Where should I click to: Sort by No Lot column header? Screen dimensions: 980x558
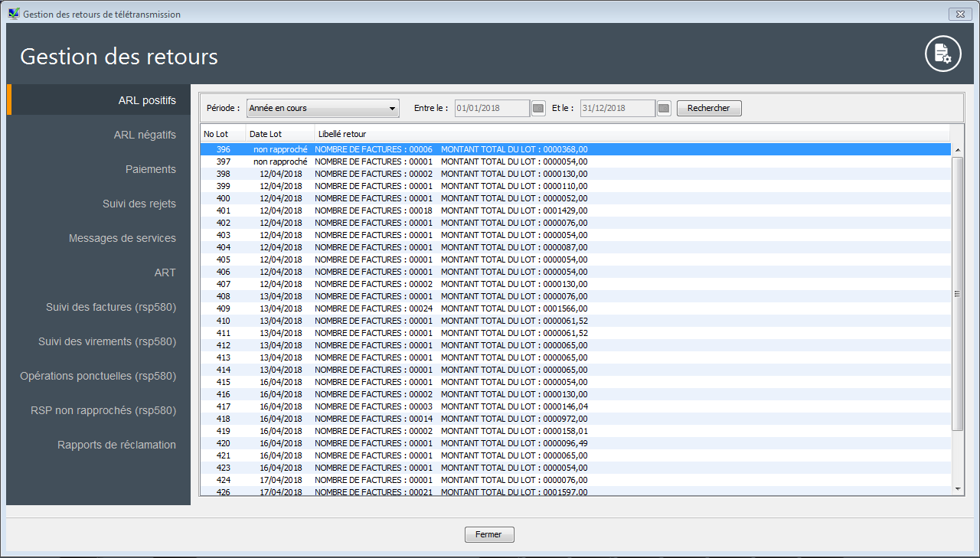[222, 134]
